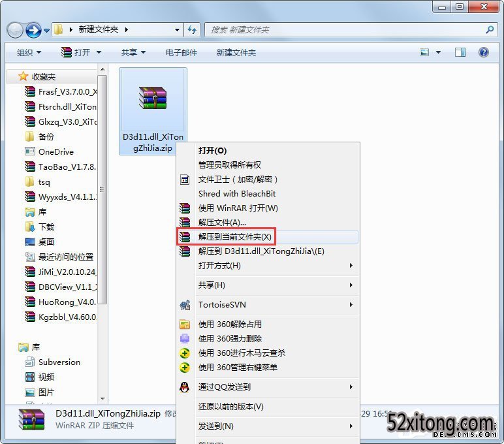This screenshot has height=444, width=504.
Task: Choose 管理员取得所有权 in context menu
Action: 268,165
